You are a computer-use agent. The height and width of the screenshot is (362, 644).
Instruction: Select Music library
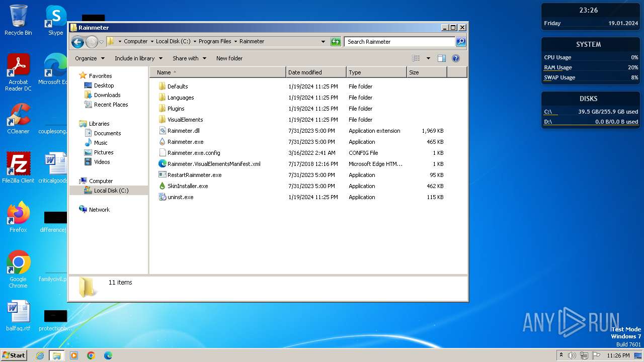pyautogui.click(x=101, y=143)
